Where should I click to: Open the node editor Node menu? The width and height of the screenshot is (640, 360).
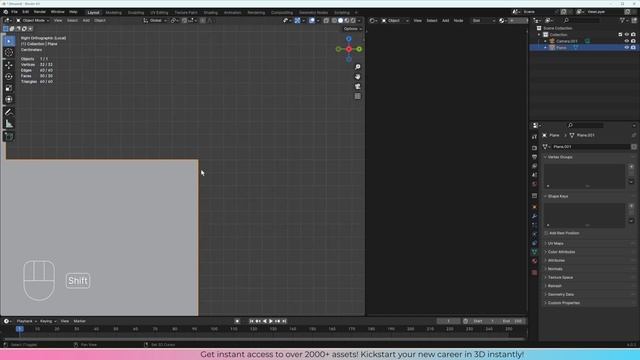458,20
